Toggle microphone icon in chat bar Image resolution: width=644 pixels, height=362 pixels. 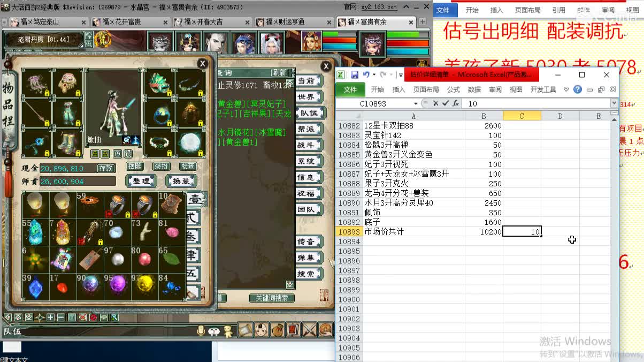[x=201, y=330]
